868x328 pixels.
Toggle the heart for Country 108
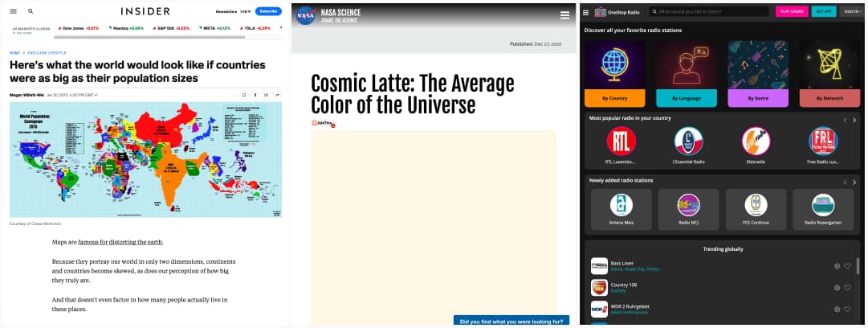847,288
